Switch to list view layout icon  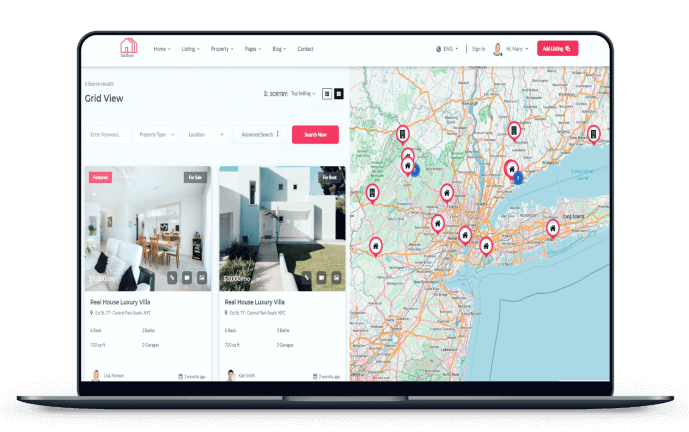(326, 93)
